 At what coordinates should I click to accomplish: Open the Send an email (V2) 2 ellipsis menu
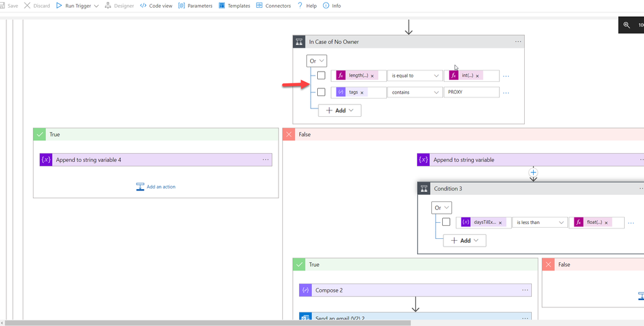pos(525,319)
